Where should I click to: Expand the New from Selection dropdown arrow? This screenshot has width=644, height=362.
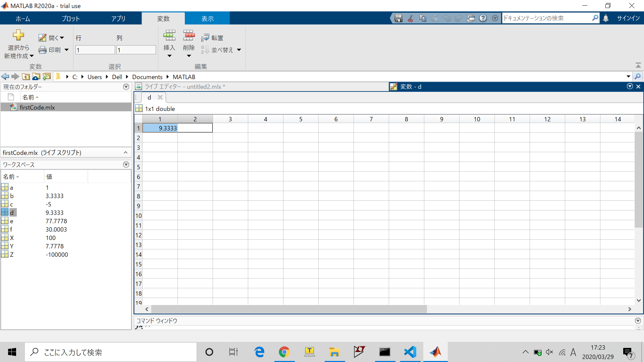pos(32,56)
